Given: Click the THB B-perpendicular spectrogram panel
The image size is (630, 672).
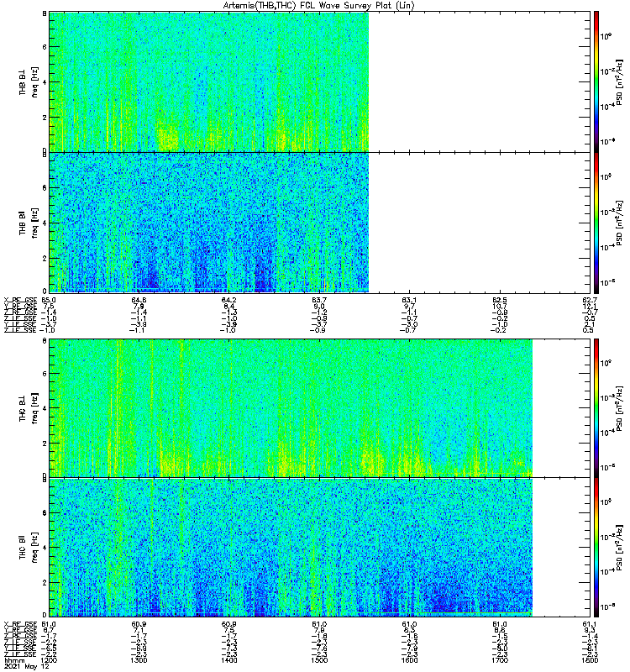Looking at the screenshot, I should pyautogui.click(x=320, y=81).
